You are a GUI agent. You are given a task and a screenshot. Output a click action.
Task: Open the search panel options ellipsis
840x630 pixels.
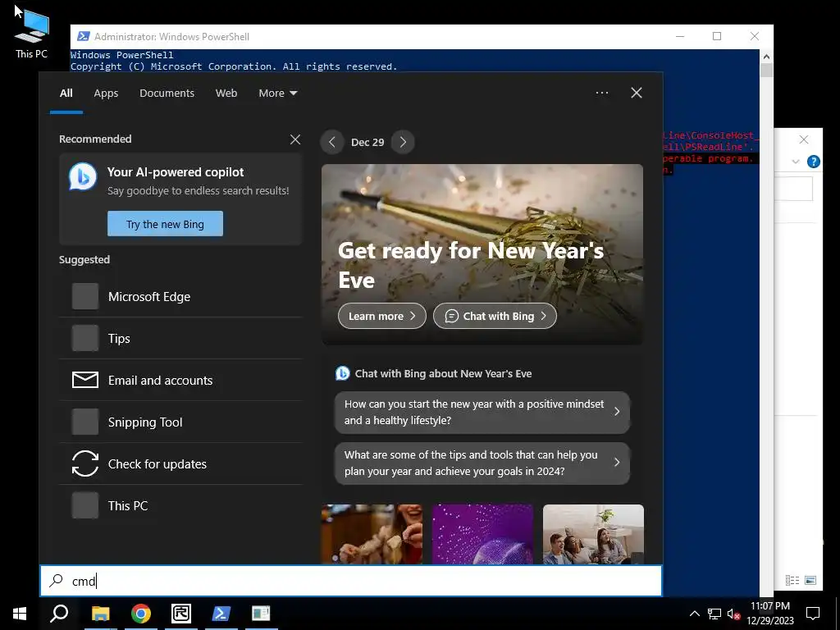coord(602,93)
